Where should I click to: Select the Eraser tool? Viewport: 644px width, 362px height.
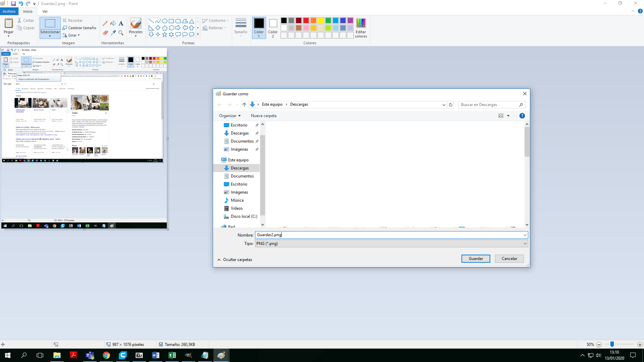(105, 33)
